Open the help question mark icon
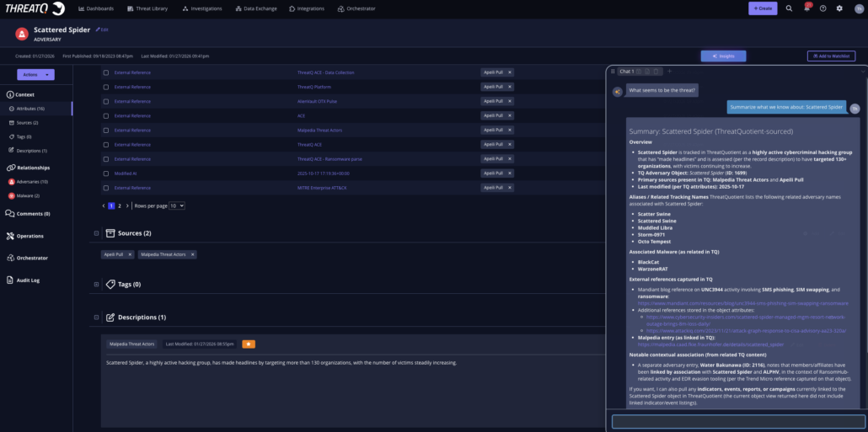This screenshot has width=868, height=432. (823, 8)
